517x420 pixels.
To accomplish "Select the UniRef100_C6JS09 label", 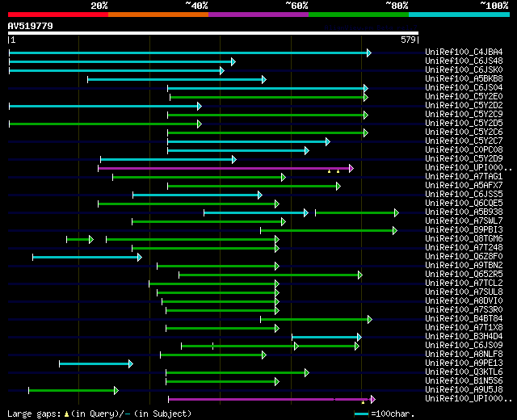I will [x=464, y=346].
